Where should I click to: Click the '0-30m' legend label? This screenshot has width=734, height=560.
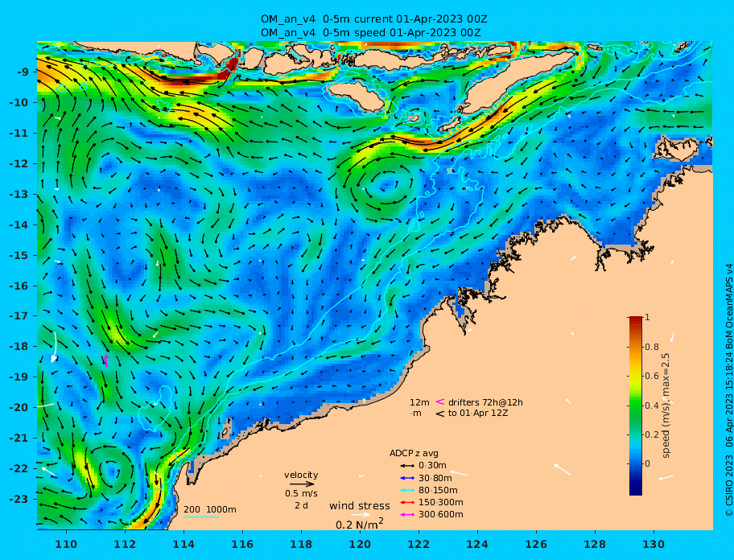click(x=432, y=466)
